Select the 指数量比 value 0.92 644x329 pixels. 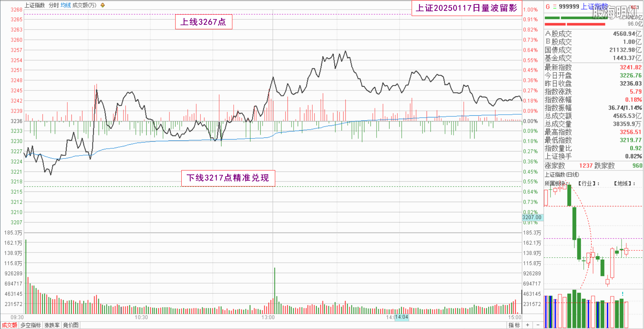coord(635,148)
